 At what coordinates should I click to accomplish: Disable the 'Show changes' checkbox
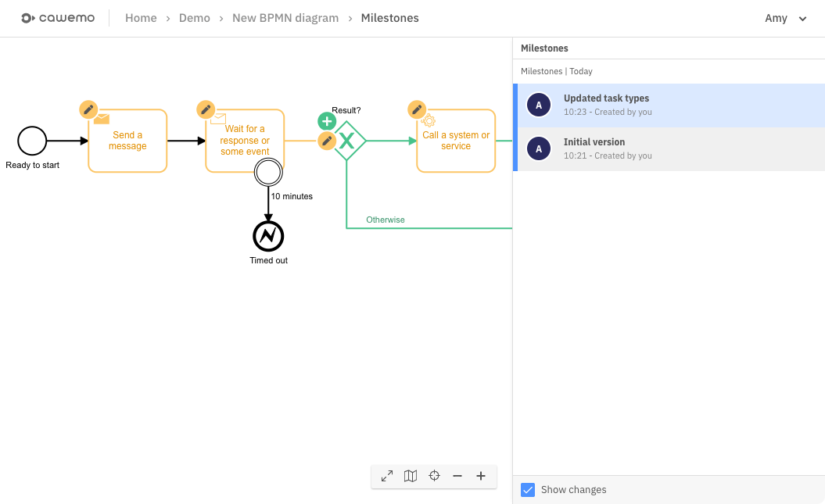click(528, 489)
